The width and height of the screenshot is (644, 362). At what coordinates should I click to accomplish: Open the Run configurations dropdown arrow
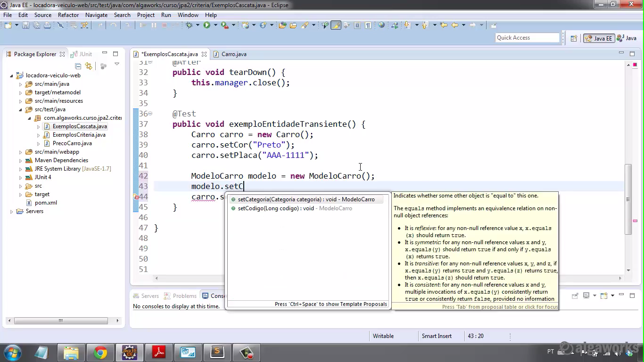click(215, 25)
